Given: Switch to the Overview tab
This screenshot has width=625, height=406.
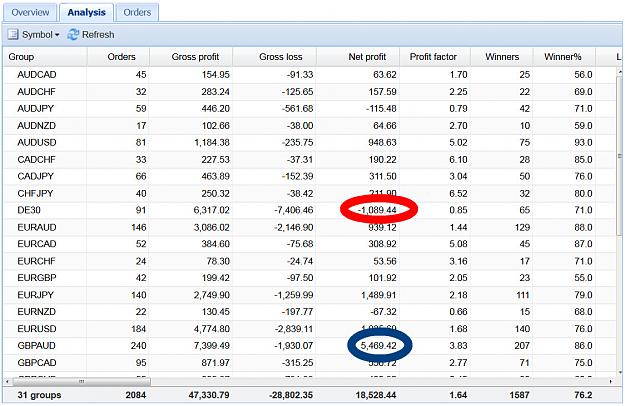Looking at the screenshot, I should click(30, 12).
